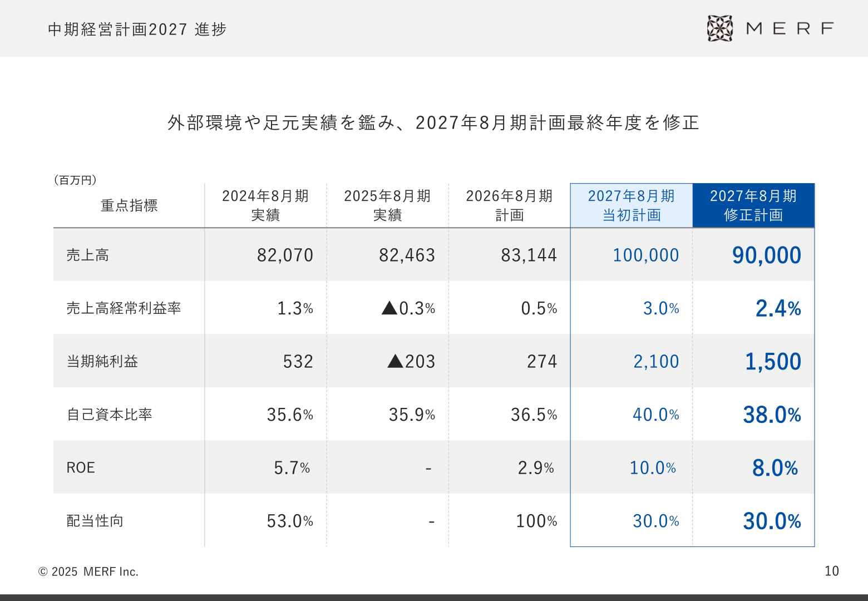This screenshot has width=868, height=601.
Task: Select the 配当性向 row label
Action: [x=95, y=521]
